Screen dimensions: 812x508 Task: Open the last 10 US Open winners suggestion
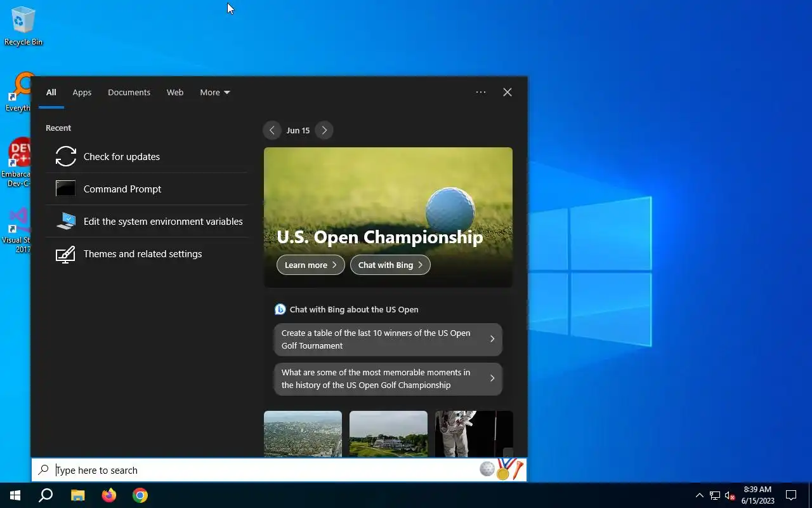(388, 339)
